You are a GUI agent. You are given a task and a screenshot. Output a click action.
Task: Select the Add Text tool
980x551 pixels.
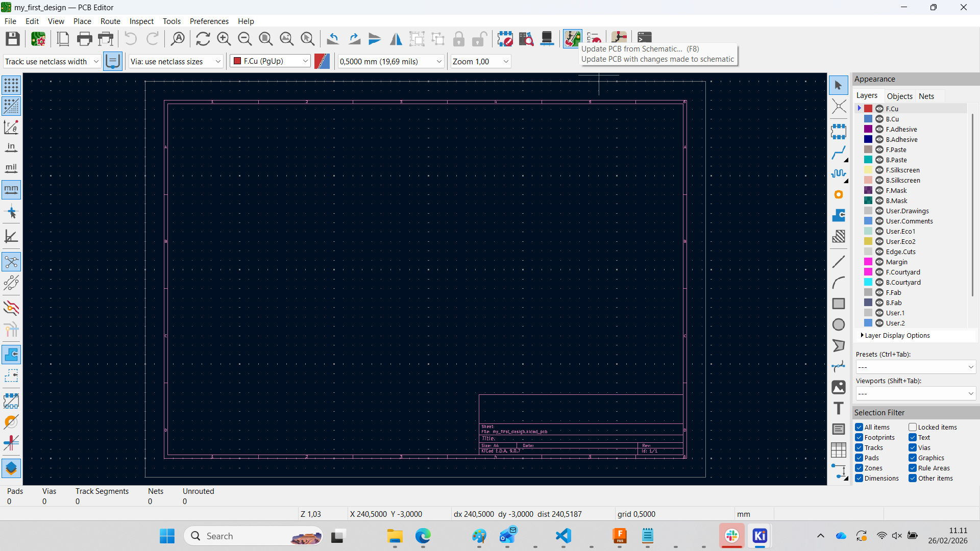(839, 408)
